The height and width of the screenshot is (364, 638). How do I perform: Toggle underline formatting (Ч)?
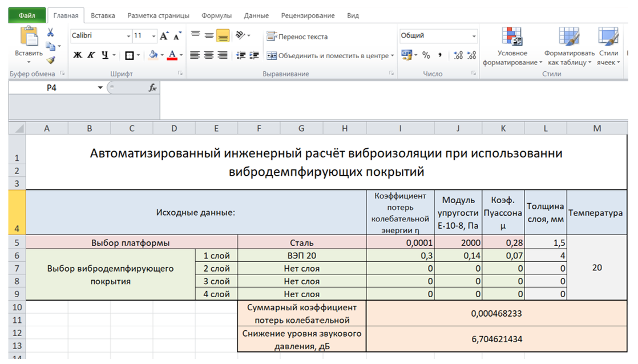105,55
